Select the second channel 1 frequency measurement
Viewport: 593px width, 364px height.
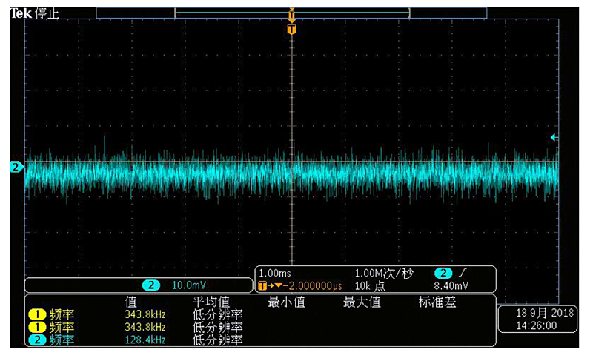[x=35, y=327]
